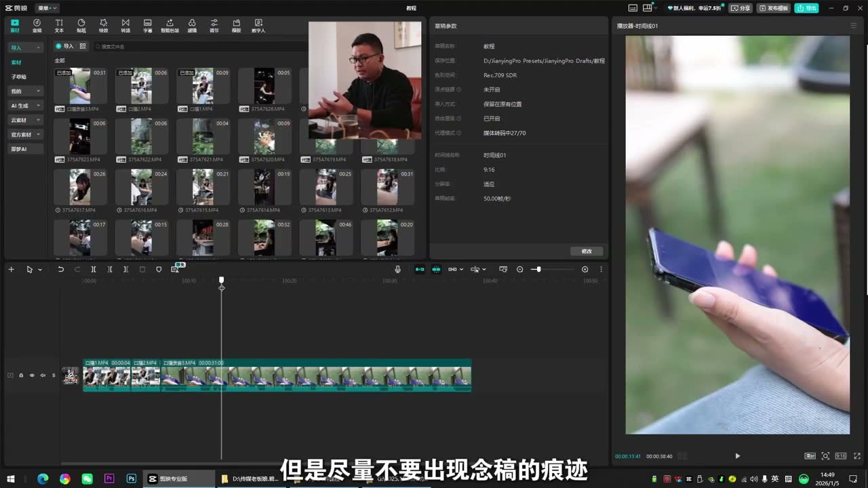Open the 新人福利 promotion link
Screen dimensions: 868x488
(x=696, y=8)
